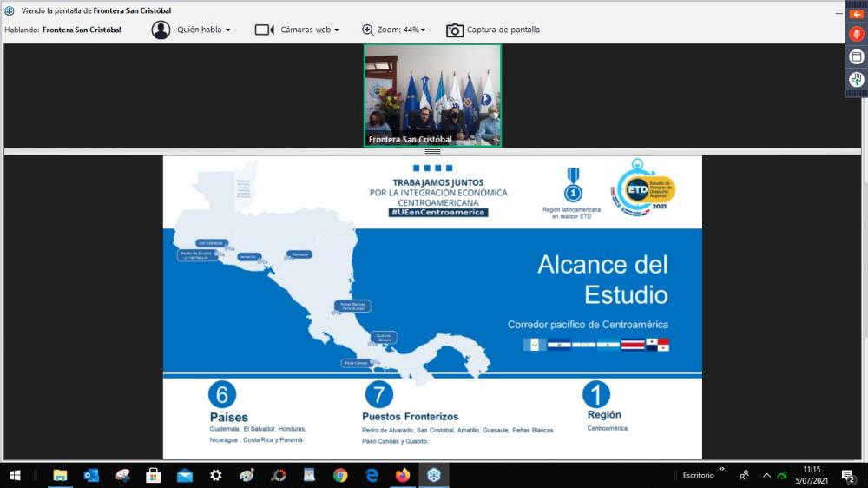868x488 pixels.
Task: Toggle the muted microphone button
Action: tap(856, 34)
